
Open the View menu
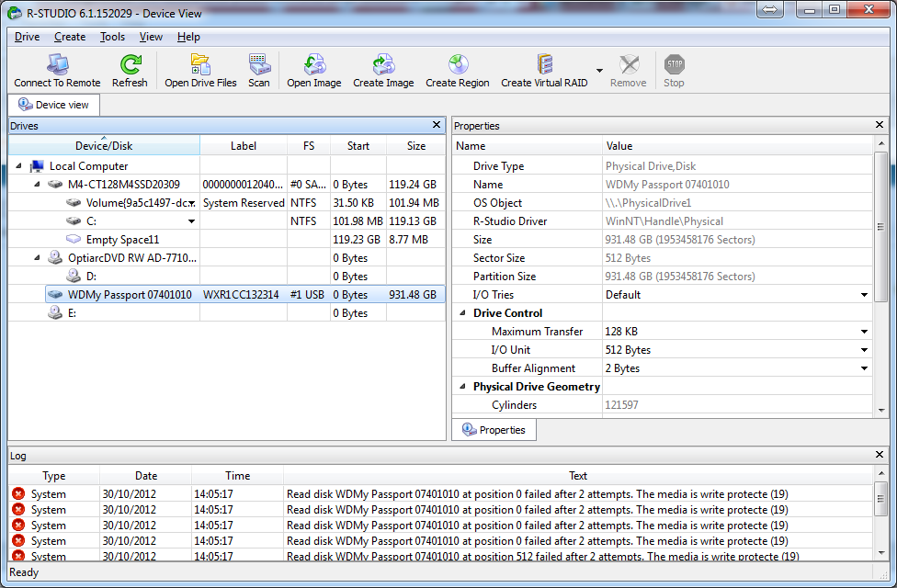pos(151,37)
